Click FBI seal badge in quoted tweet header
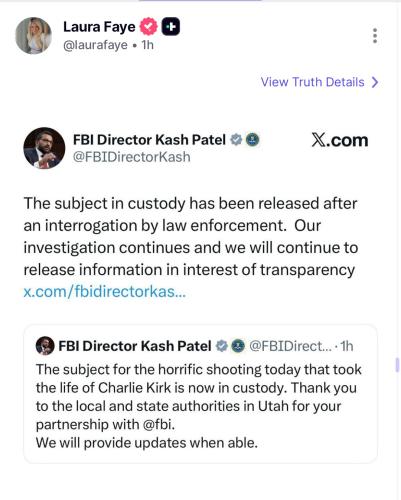401x500 pixels. click(x=238, y=346)
